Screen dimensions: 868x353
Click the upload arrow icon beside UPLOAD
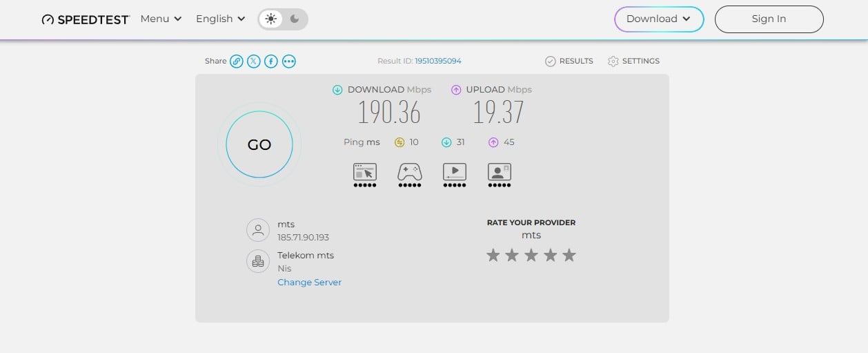[x=456, y=90]
